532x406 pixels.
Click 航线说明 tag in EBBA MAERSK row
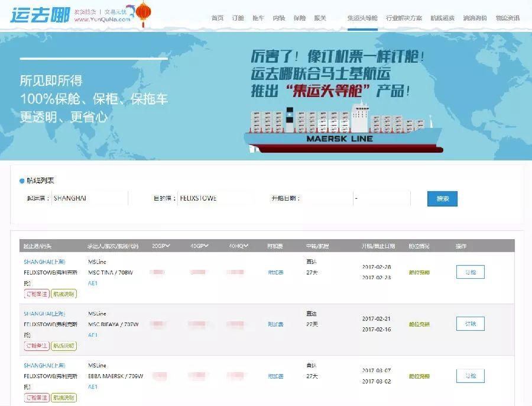tap(64, 398)
